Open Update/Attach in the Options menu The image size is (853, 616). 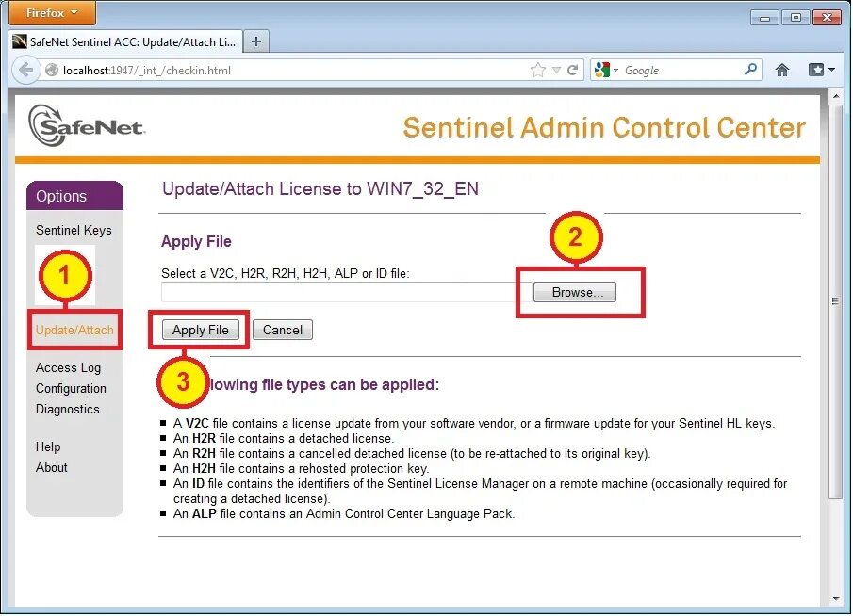tap(74, 330)
